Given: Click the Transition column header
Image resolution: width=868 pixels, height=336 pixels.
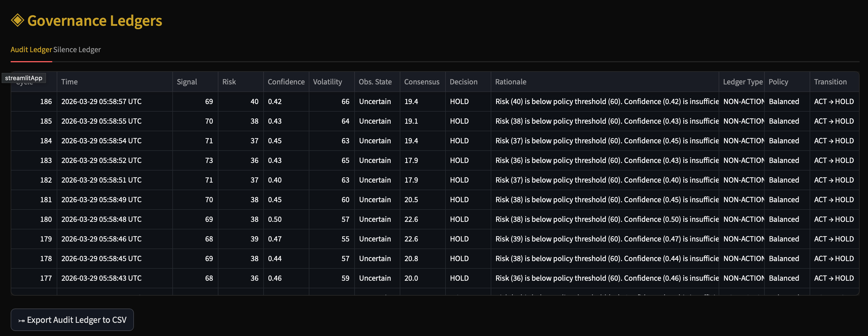Looking at the screenshot, I should [830, 82].
